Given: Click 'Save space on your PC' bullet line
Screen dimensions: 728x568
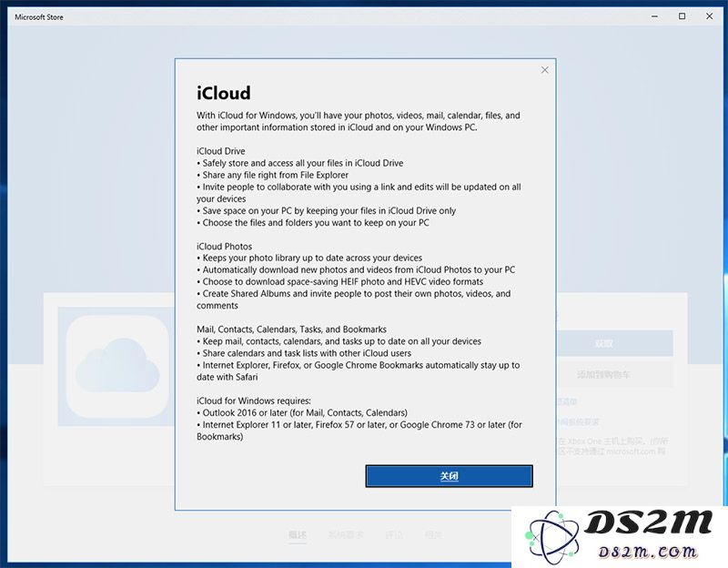Looking at the screenshot, I should point(326,211).
